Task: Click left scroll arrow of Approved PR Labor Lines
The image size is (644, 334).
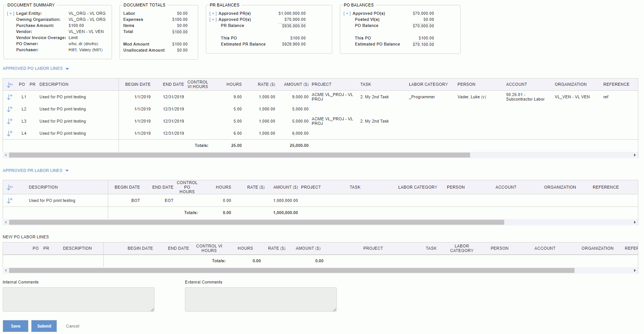Action: click(6, 222)
